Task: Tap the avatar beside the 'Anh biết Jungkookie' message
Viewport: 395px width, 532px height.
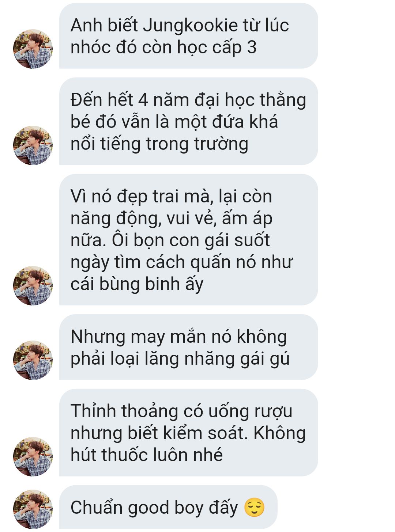Action: coord(33,49)
